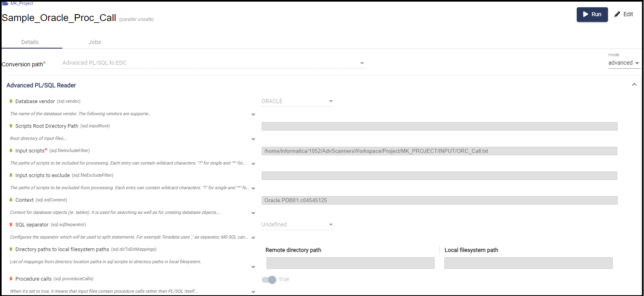Switch to the Jobs tab
This screenshot has width=644, height=296.
(95, 42)
